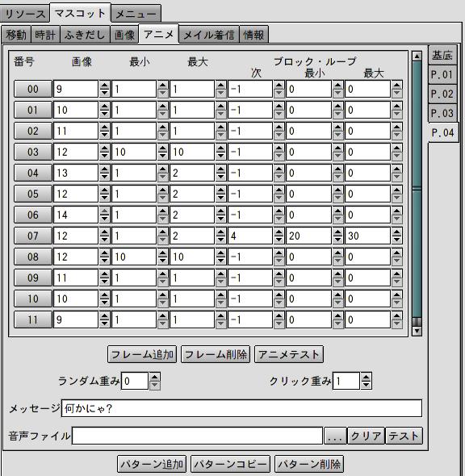This screenshot has height=476, width=465.
Task: Switch to the 情報 tab
Action: 253,35
